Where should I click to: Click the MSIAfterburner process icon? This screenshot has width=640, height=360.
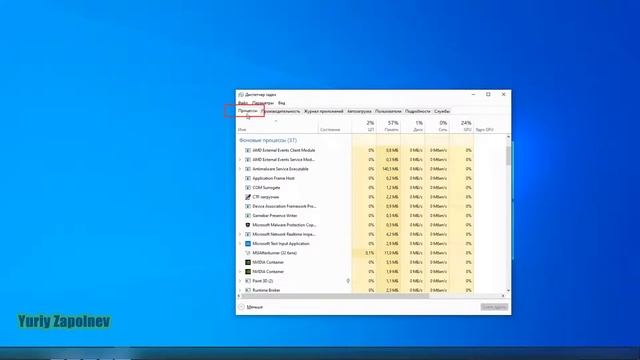(x=248, y=253)
